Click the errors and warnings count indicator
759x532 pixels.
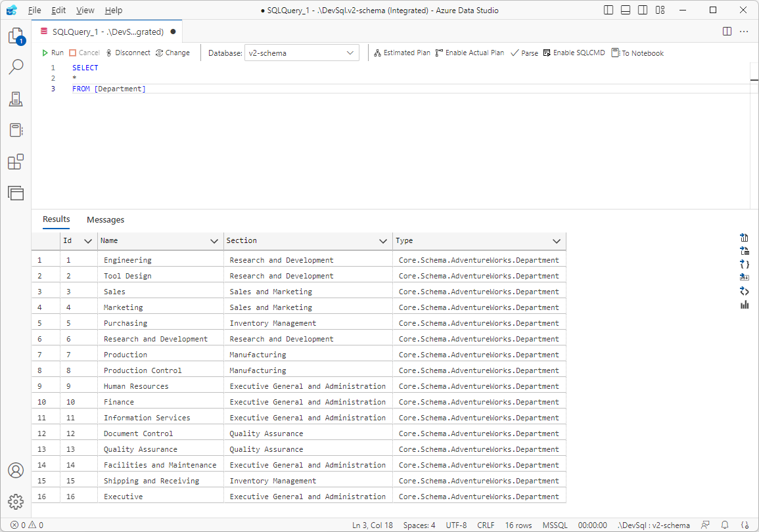tap(27, 525)
